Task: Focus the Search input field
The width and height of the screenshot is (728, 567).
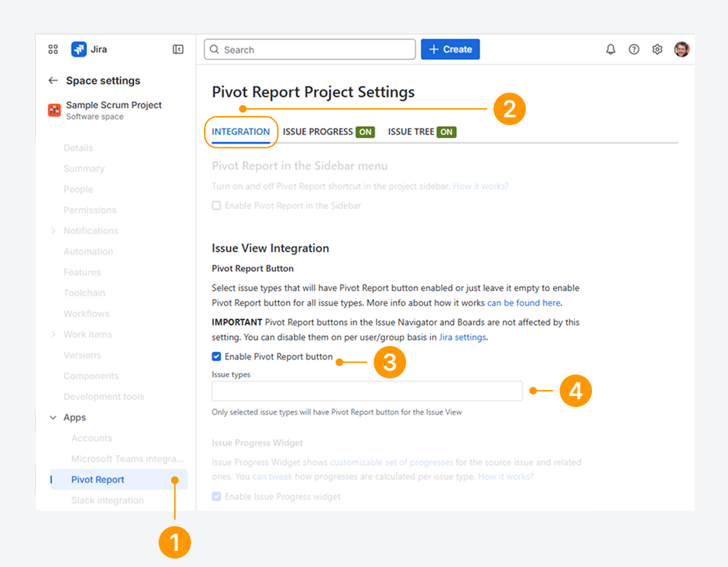Action: [x=310, y=49]
